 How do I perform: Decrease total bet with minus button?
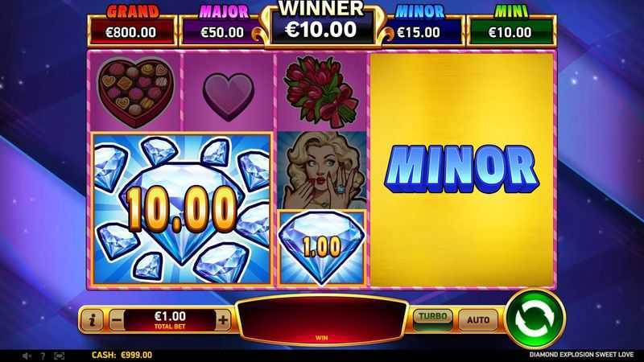click(x=117, y=319)
